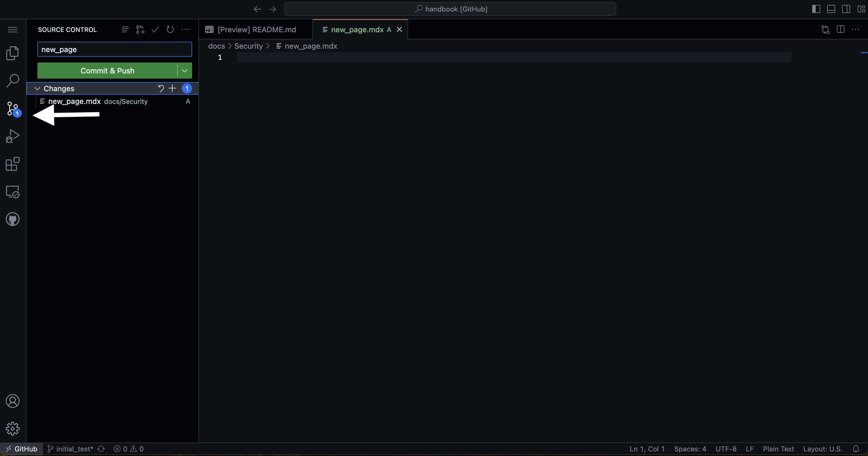The image size is (868, 456).
Task: Switch to the Preview README.md tab
Action: tap(256, 30)
